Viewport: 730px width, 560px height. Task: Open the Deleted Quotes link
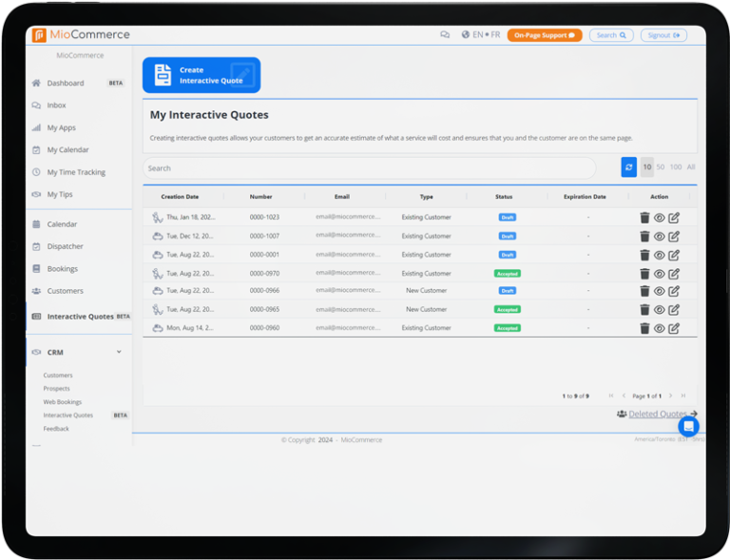[657, 415]
